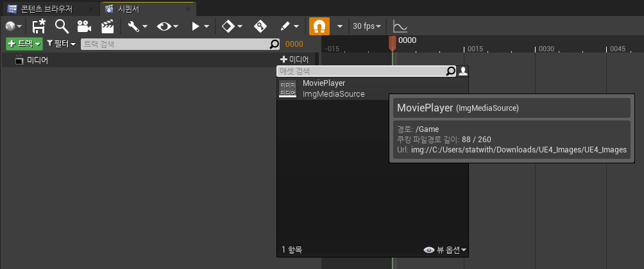Click the ImgMediaSource type label
The image size is (644, 269).
click(x=334, y=94)
